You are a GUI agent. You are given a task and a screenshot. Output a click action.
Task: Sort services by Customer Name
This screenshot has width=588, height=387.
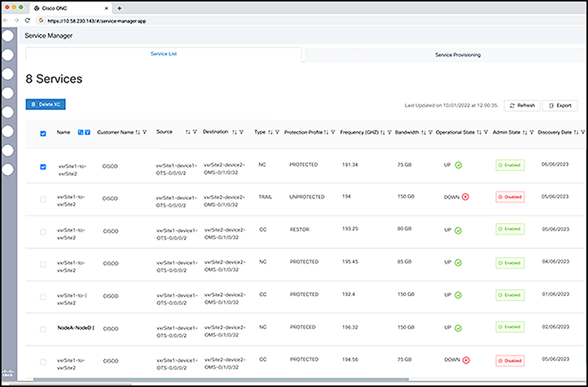click(x=138, y=132)
